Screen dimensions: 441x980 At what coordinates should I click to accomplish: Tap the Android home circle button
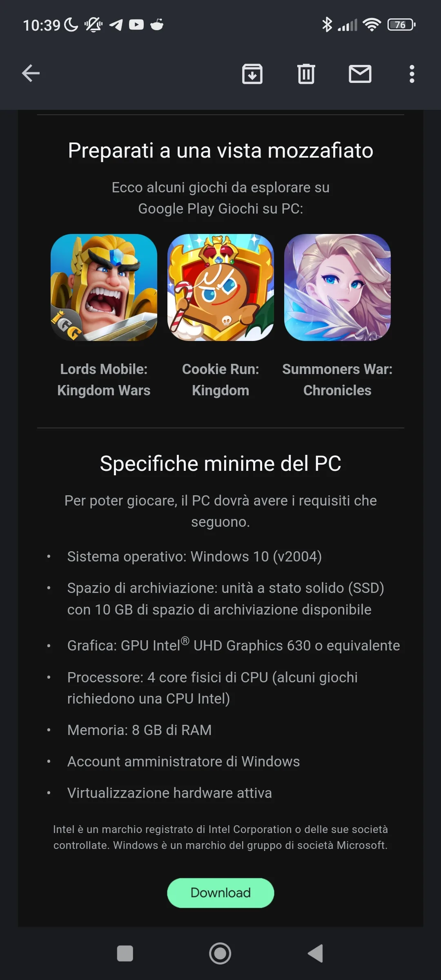point(220,953)
